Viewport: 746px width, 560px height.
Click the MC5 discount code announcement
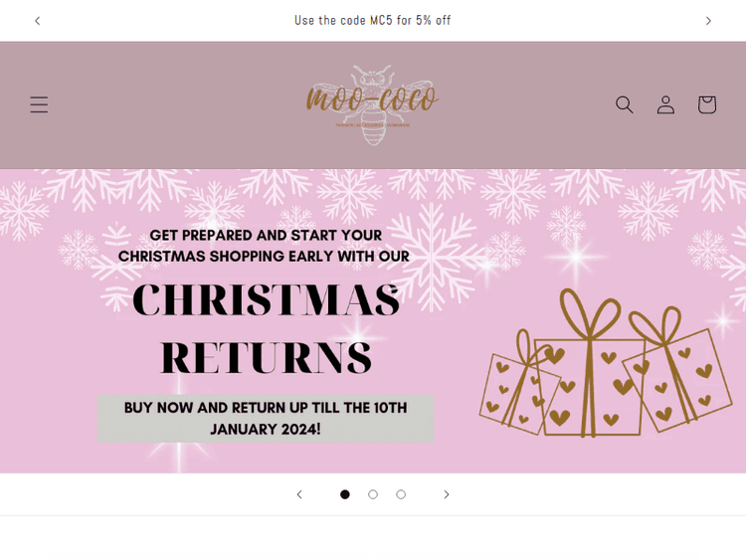coord(373,21)
